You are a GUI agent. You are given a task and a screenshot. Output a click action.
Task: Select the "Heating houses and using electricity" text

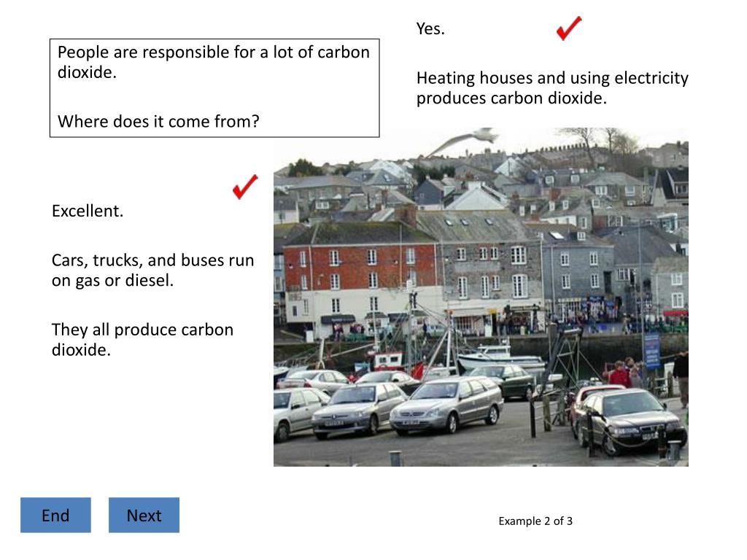point(552,78)
